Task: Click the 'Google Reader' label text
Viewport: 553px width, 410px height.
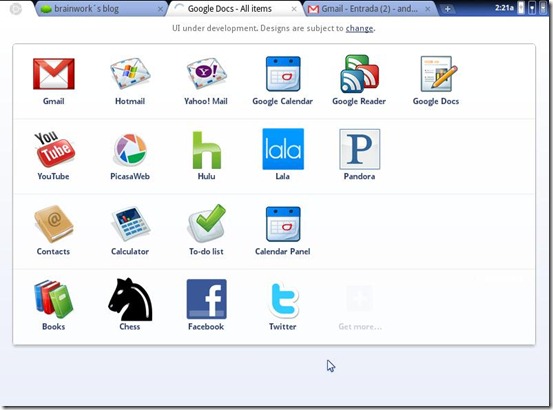Action: (359, 102)
